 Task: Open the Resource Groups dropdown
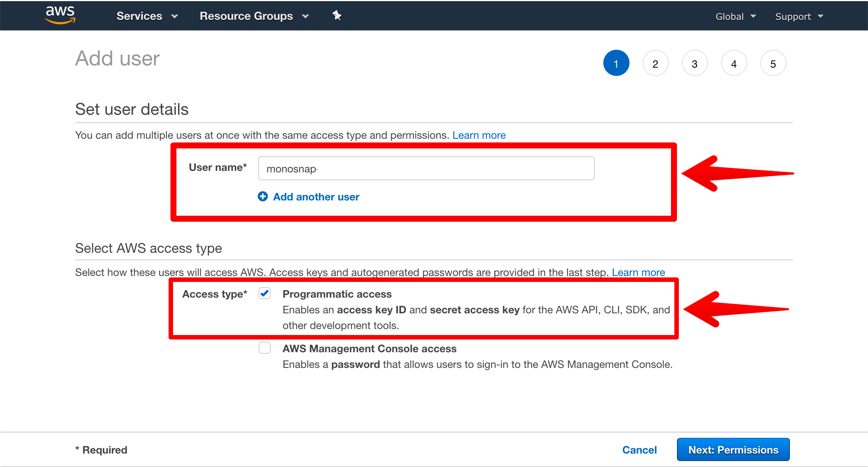point(254,16)
